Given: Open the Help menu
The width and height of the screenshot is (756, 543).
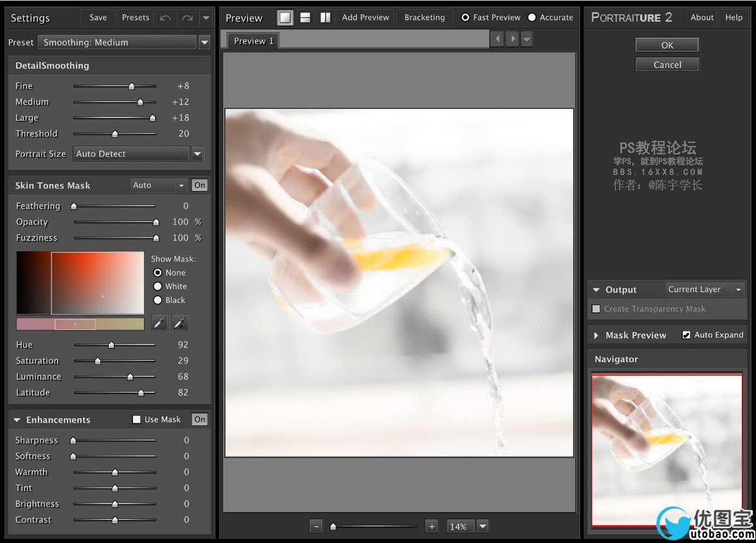Looking at the screenshot, I should pos(734,17).
